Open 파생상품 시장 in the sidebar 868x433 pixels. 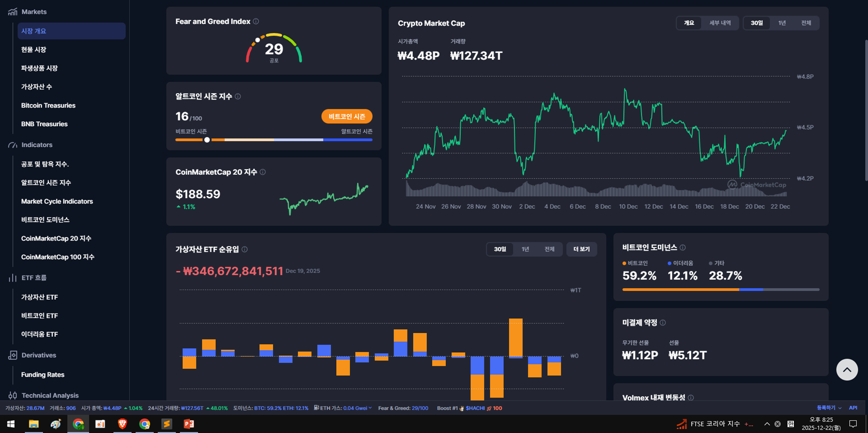point(39,68)
